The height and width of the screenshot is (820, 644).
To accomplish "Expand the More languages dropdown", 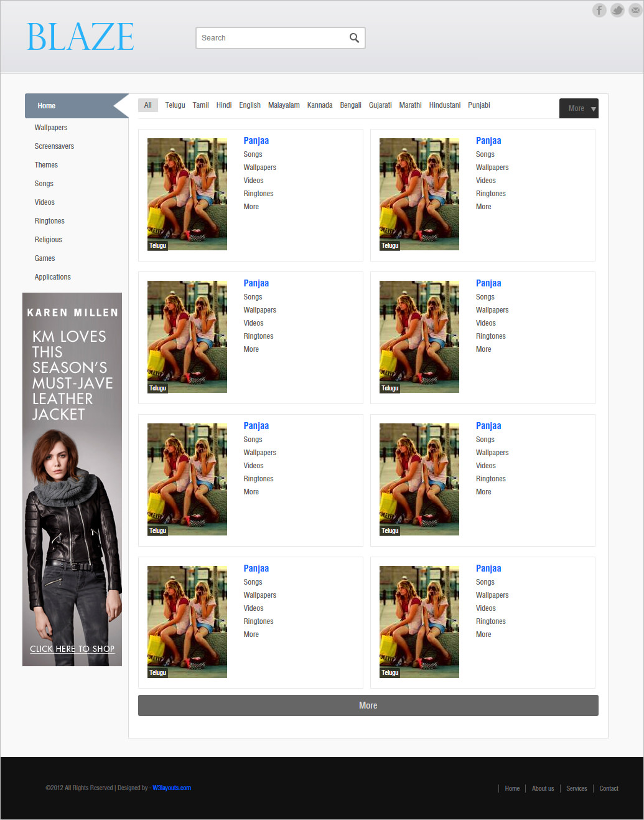I will pyautogui.click(x=576, y=108).
